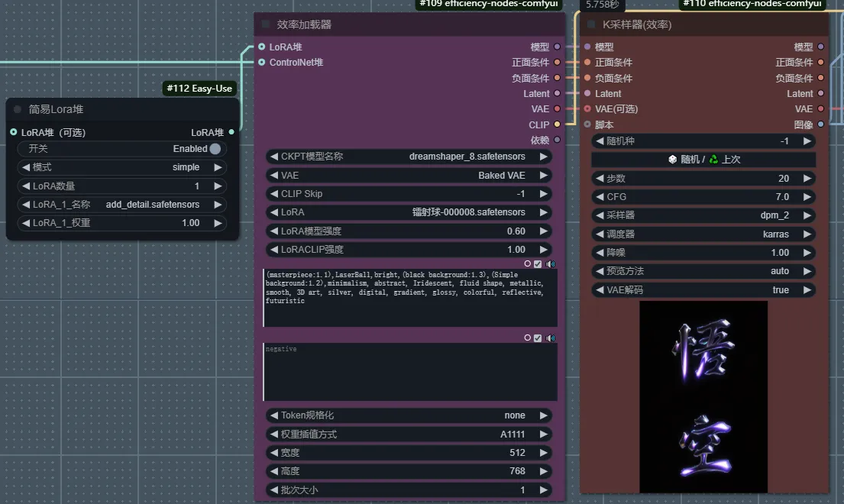Toggle the checkbox above the positive prompt box
This screenshot has height=504, width=844.
[x=538, y=263]
